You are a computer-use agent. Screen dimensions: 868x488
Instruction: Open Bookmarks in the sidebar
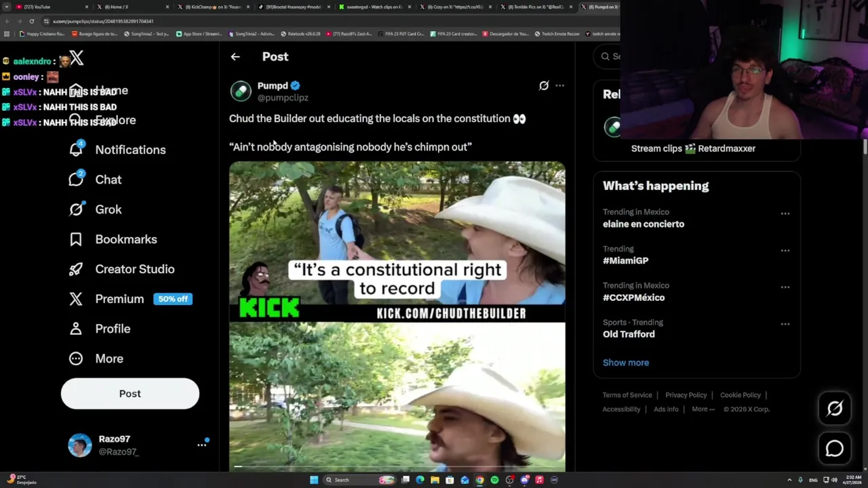tap(113, 239)
